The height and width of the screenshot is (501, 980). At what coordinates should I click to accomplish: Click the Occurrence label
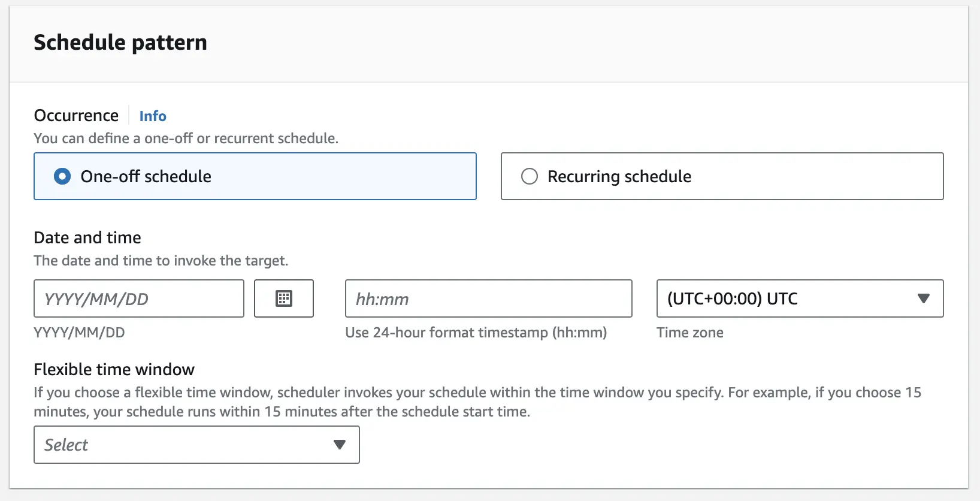click(x=76, y=115)
